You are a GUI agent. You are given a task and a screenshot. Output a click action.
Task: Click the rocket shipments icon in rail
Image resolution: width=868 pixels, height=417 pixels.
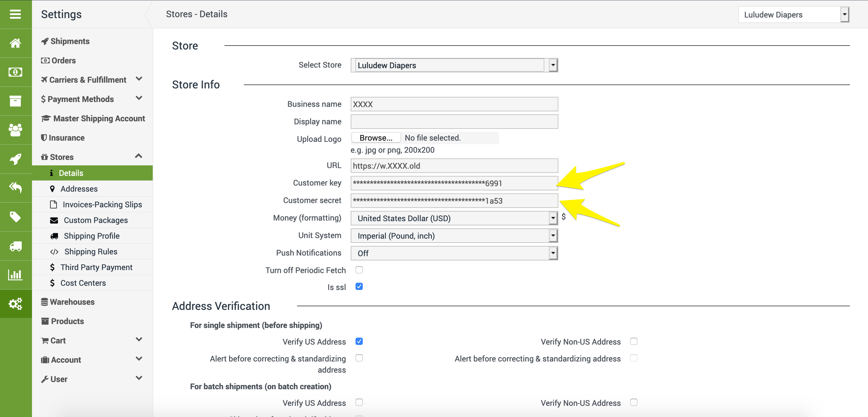tap(15, 159)
